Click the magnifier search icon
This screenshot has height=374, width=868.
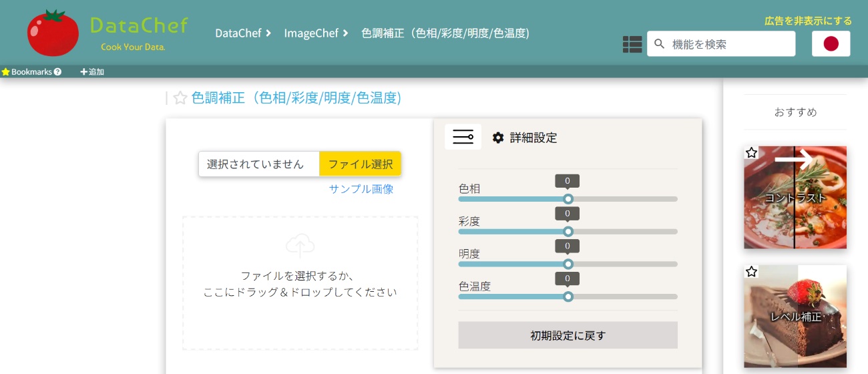[660, 44]
